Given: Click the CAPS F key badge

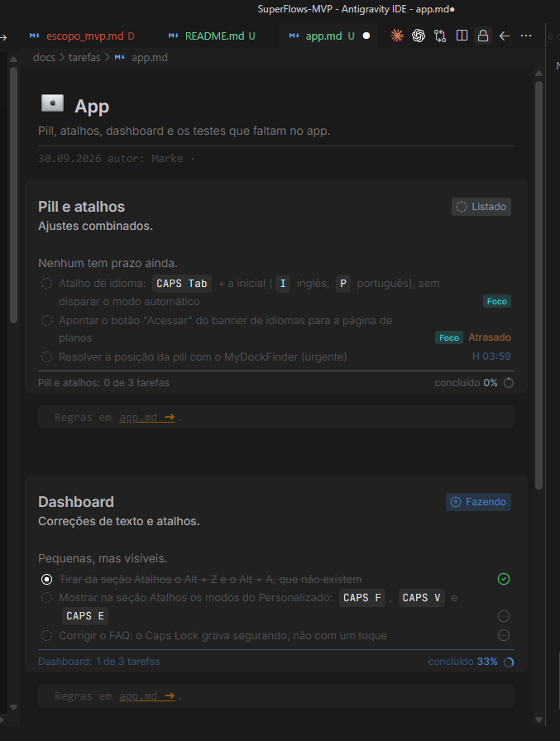Looking at the screenshot, I should pos(362,598).
